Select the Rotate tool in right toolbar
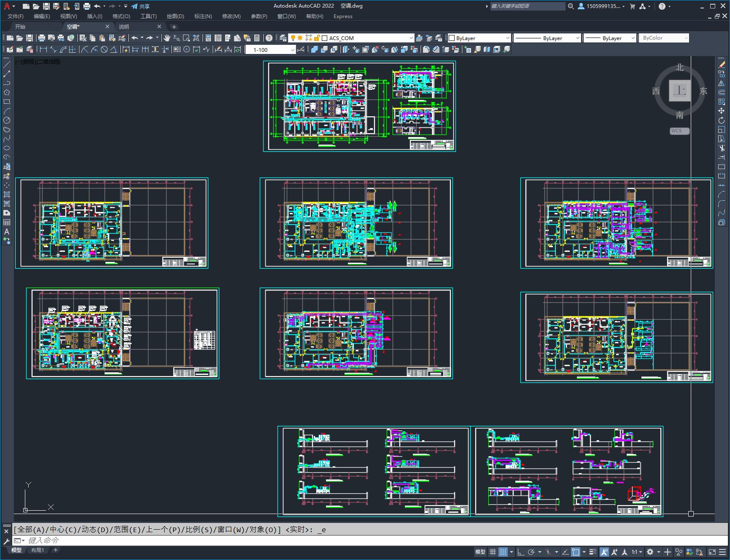The image size is (730, 560). click(722, 120)
